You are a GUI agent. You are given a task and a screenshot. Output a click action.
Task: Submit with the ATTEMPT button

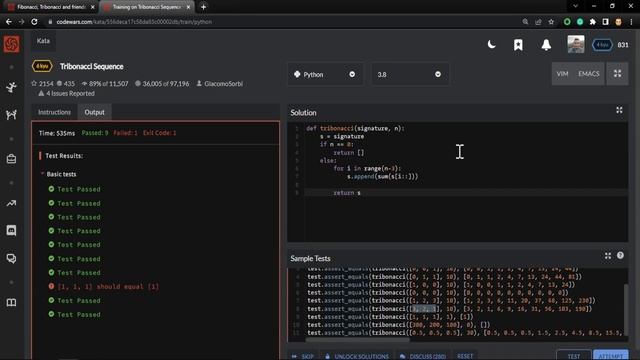[x=611, y=356]
